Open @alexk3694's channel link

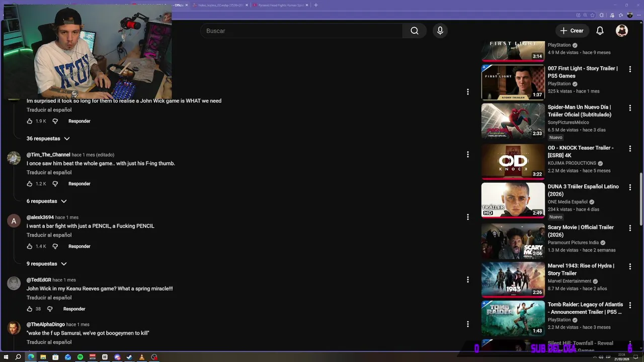[x=40, y=218]
